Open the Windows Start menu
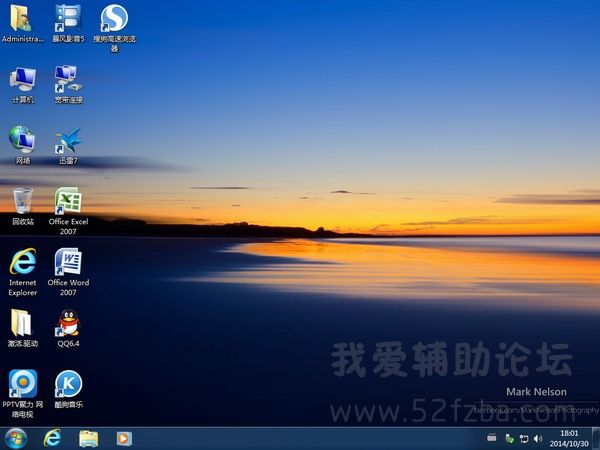Screen dimensions: 600x450 [x=16, y=438]
